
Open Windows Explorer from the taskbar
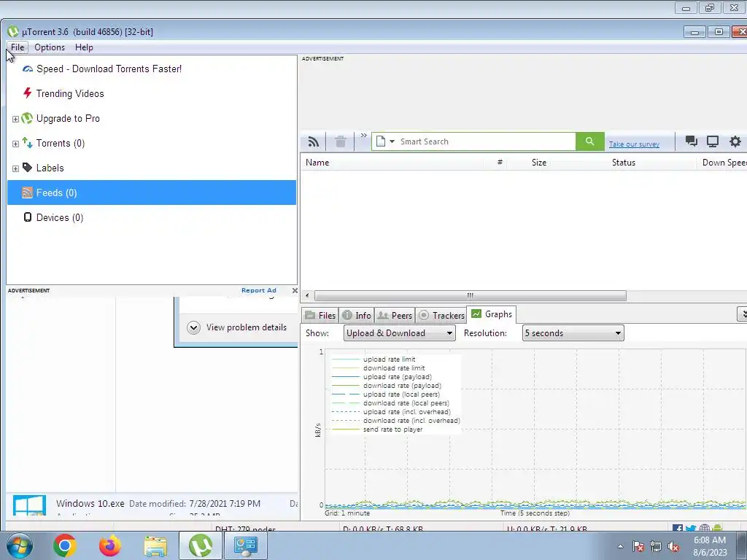155,546
